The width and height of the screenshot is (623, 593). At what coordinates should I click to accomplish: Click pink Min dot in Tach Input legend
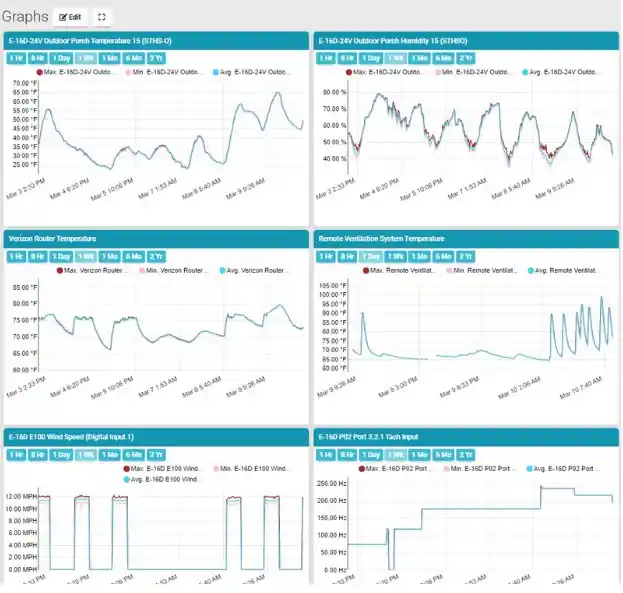[x=444, y=468]
